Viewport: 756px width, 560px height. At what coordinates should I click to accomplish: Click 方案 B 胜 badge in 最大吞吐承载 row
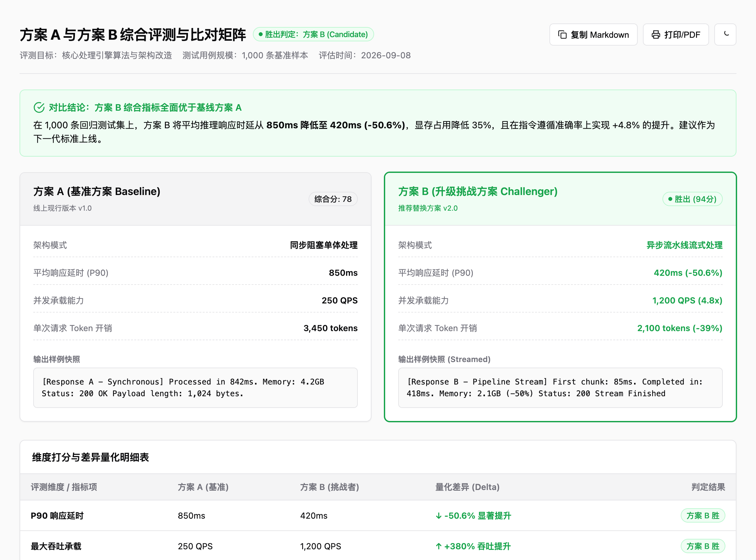click(703, 546)
